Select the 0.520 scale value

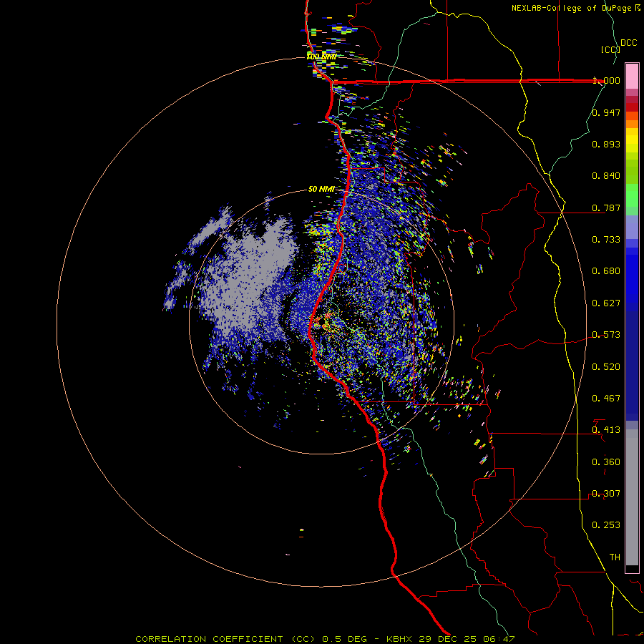point(606,367)
